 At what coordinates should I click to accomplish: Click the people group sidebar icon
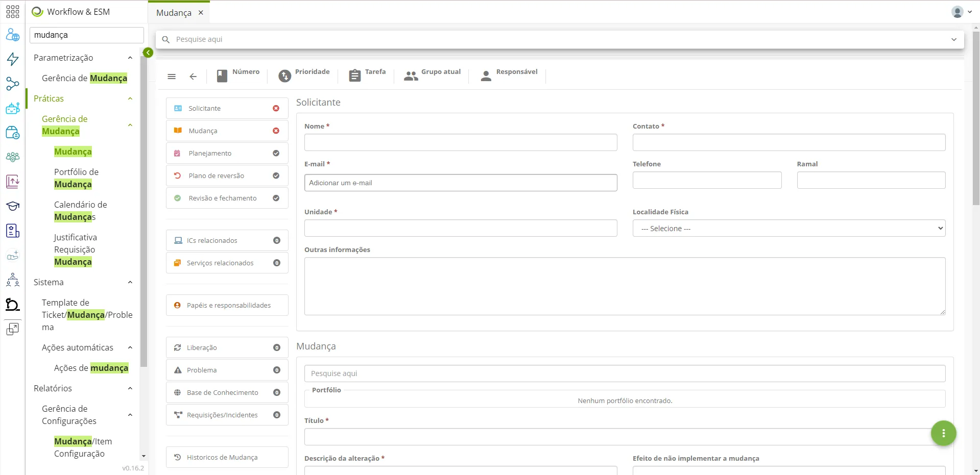point(13,157)
